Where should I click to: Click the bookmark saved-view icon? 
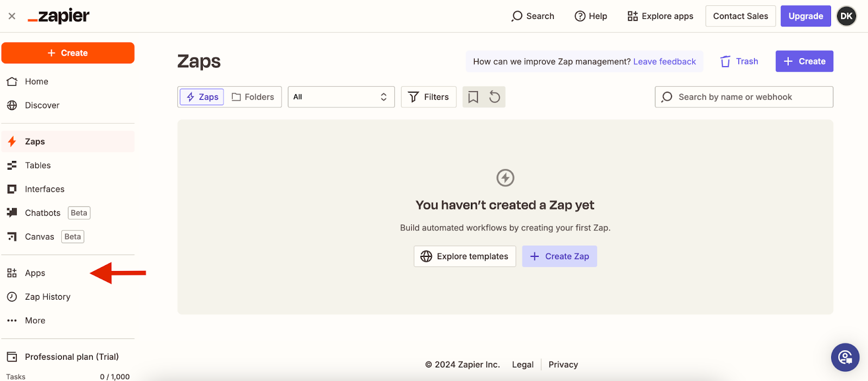(x=473, y=97)
